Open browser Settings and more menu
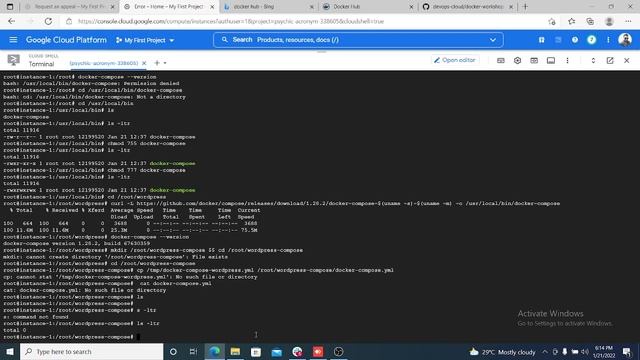The image size is (640, 360). (x=628, y=21)
